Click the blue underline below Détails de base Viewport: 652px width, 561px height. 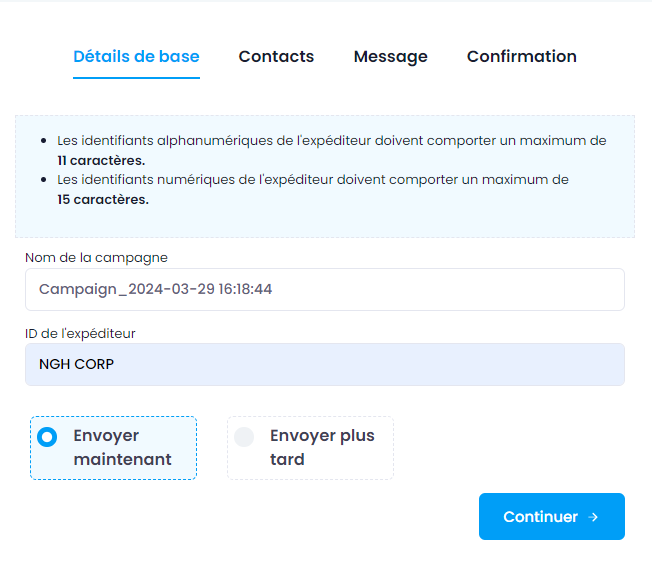[136, 77]
